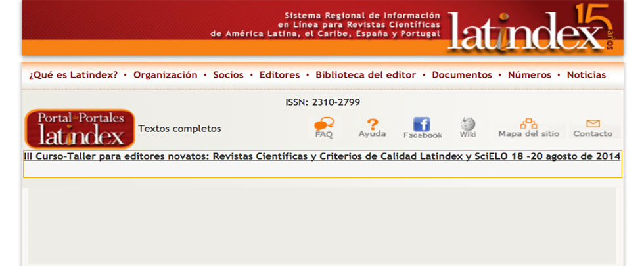Select the Socios menu item
644x266 pixels.
point(228,75)
